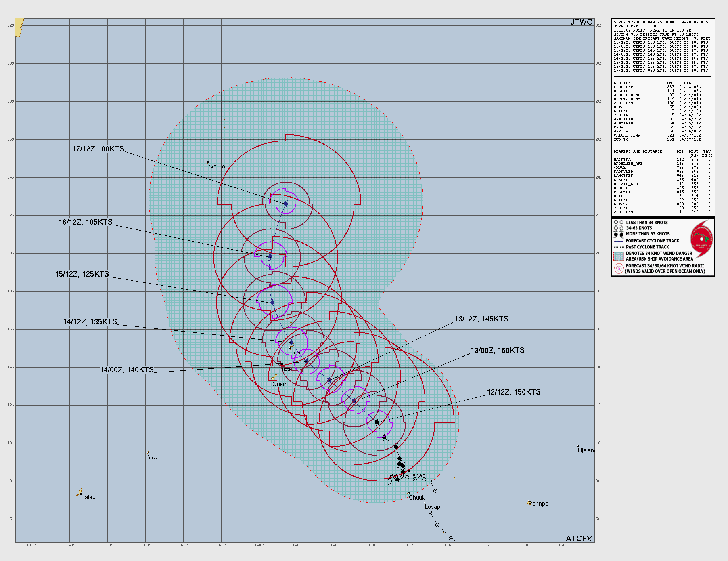Toggle the forecast cyclone track legend line
This screenshot has width=728, height=561.
click(x=619, y=240)
